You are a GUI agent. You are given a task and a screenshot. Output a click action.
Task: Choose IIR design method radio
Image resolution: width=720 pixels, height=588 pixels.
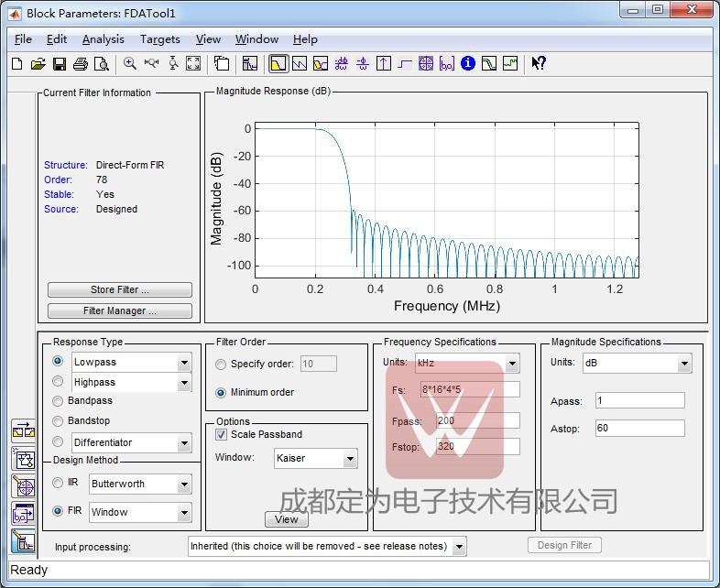58,483
